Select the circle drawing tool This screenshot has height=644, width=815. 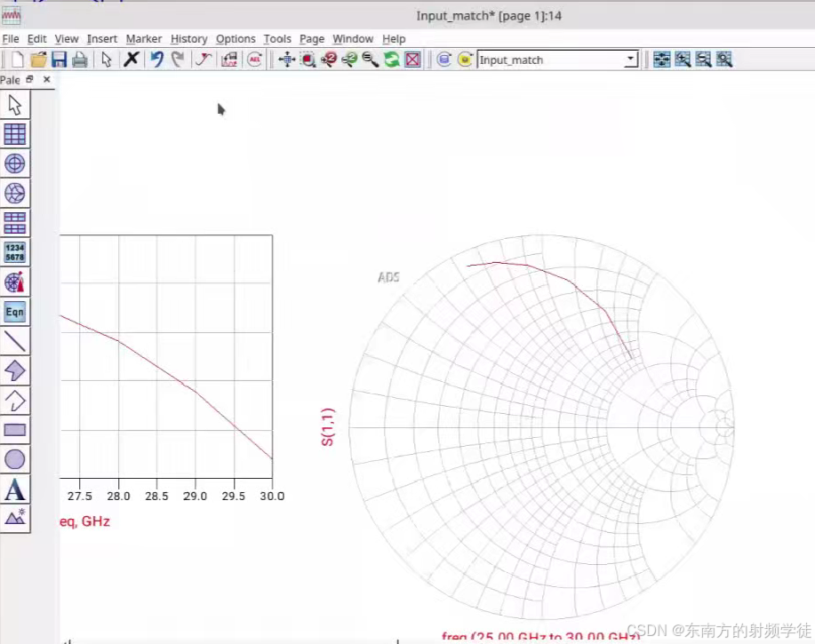[15, 459]
